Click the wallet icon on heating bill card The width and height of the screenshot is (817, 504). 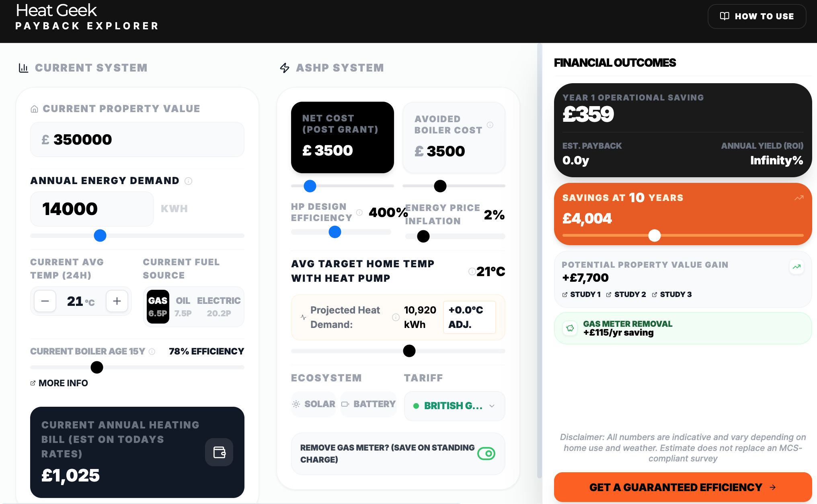point(219,452)
